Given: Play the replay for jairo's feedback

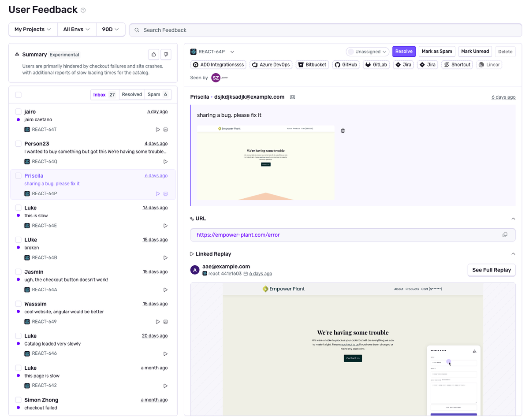Looking at the screenshot, I should [x=157, y=129].
